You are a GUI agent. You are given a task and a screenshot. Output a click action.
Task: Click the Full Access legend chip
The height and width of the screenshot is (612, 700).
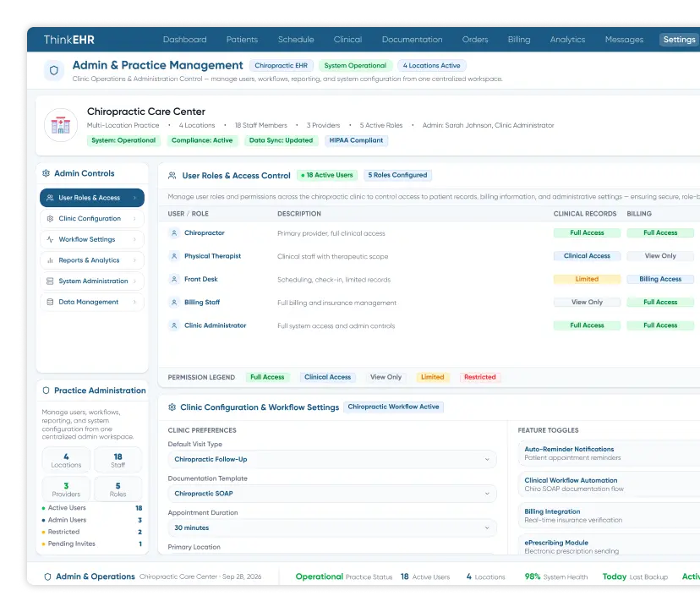pyautogui.click(x=267, y=377)
